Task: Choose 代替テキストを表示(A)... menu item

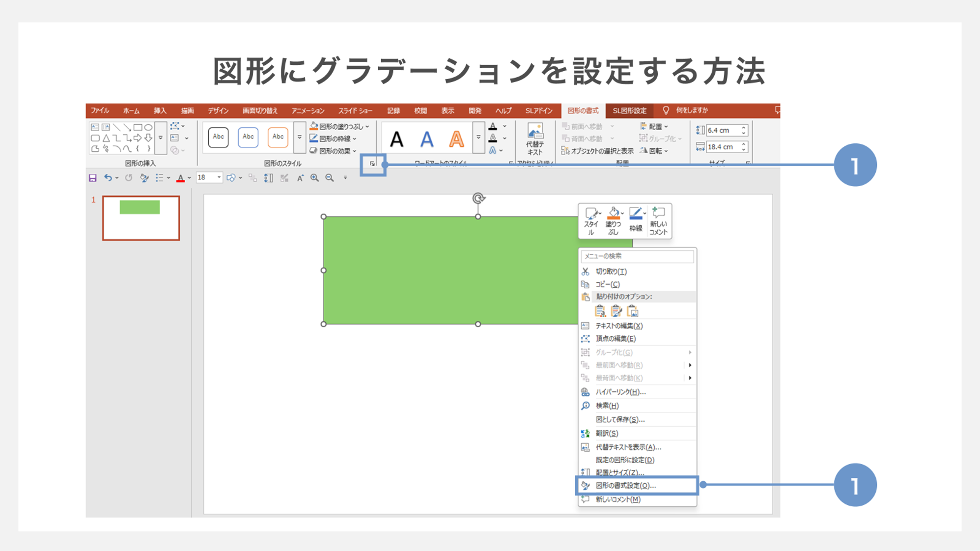Action: click(637, 447)
